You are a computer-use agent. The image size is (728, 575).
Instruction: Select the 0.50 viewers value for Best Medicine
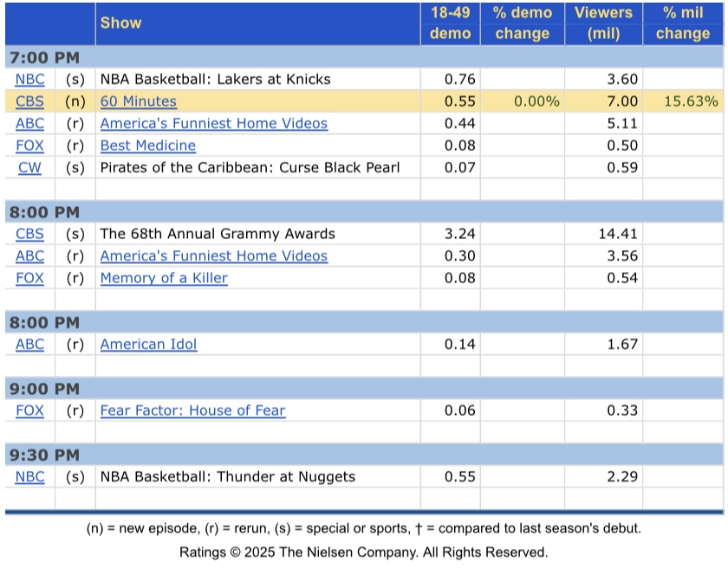point(622,145)
